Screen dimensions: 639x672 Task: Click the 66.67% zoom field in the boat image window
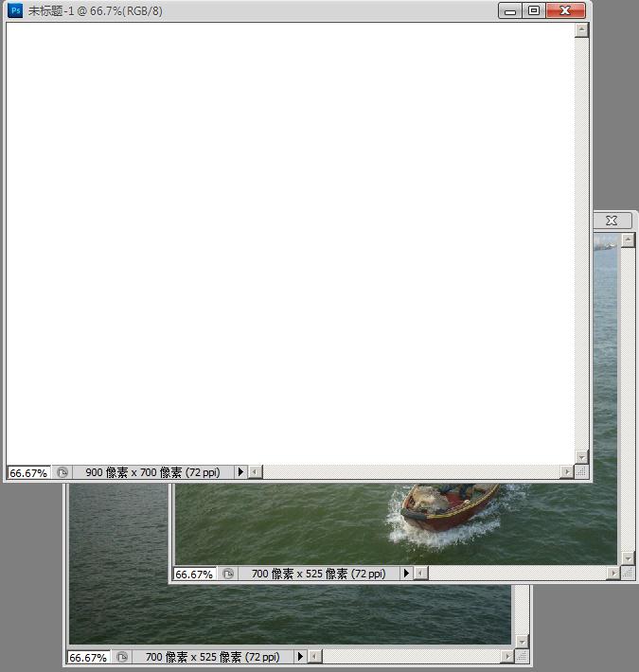pyautogui.click(x=194, y=574)
